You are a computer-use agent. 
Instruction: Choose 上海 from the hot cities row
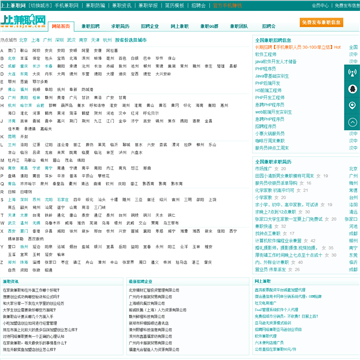pyautogui.click(x=35, y=40)
